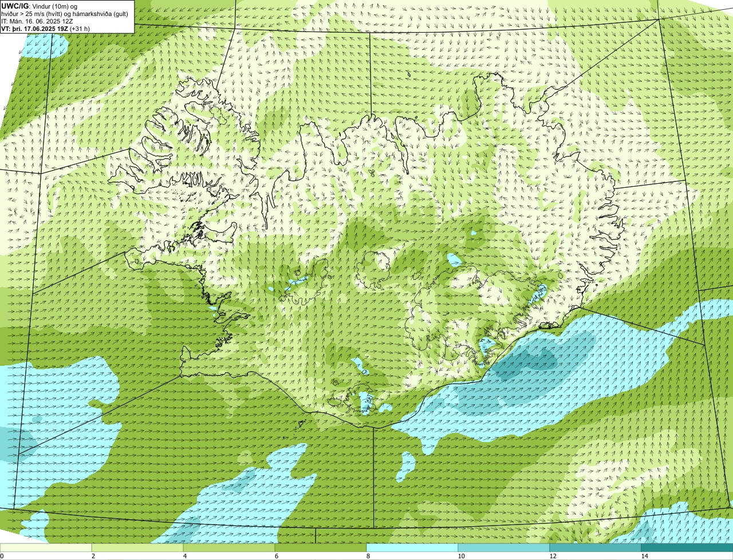Click the cyan 10–12 m/s legend swatch
The image size is (733, 560).
pos(504,547)
